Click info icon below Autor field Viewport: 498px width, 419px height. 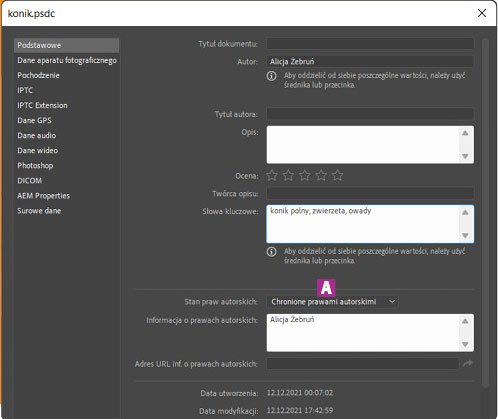pos(272,76)
